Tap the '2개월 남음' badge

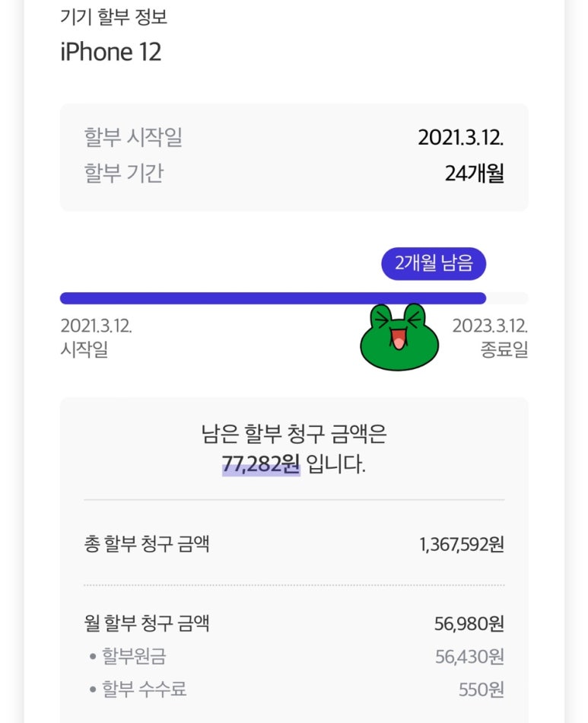434,264
